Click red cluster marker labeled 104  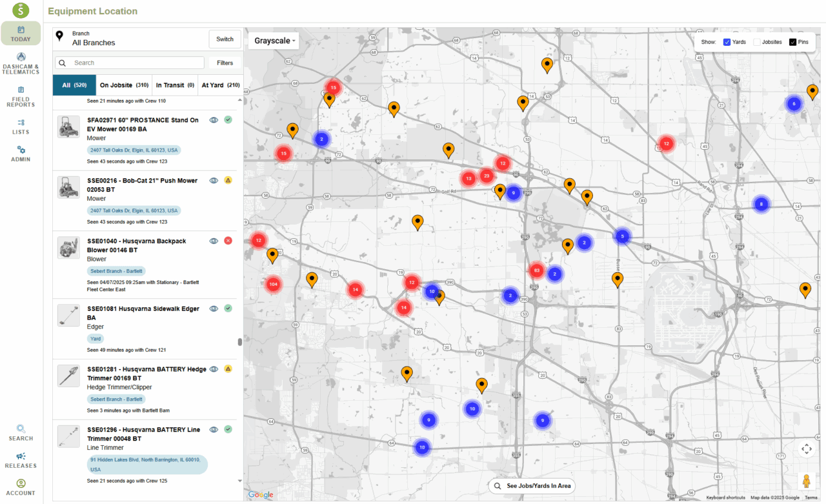pyautogui.click(x=273, y=284)
